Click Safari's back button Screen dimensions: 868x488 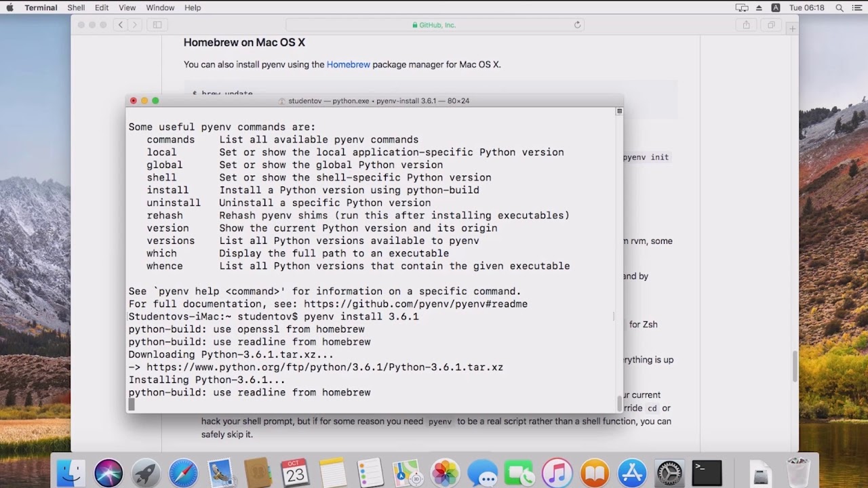pos(121,25)
